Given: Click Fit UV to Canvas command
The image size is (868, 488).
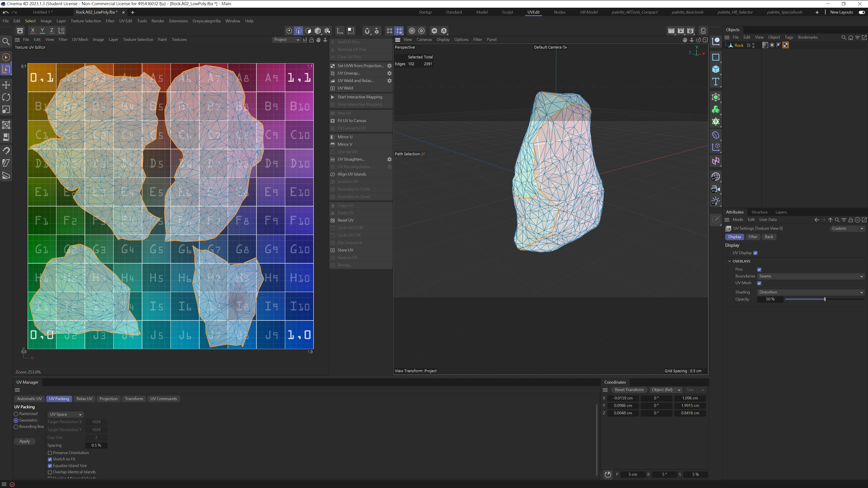Looking at the screenshot, I should pos(351,121).
